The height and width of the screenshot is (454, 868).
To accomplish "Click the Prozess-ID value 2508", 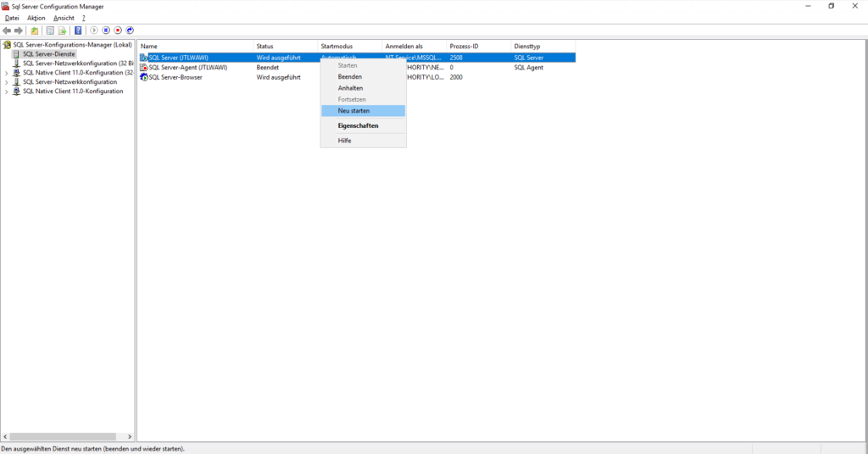I will coord(456,58).
